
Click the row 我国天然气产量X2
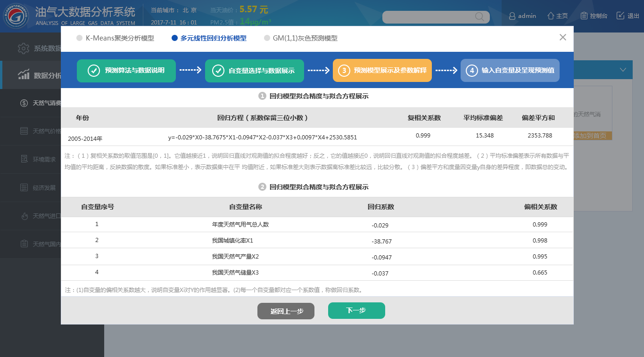pyautogui.click(x=317, y=257)
